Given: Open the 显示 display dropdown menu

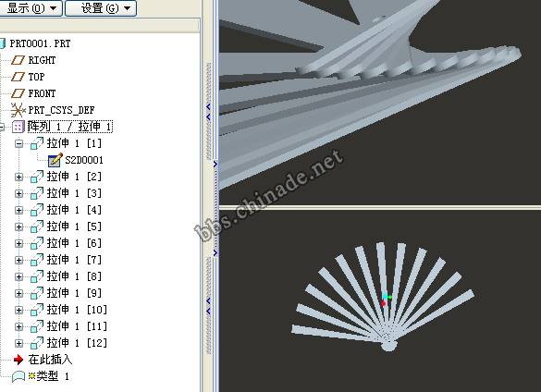Looking at the screenshot, I should [31, 8].
